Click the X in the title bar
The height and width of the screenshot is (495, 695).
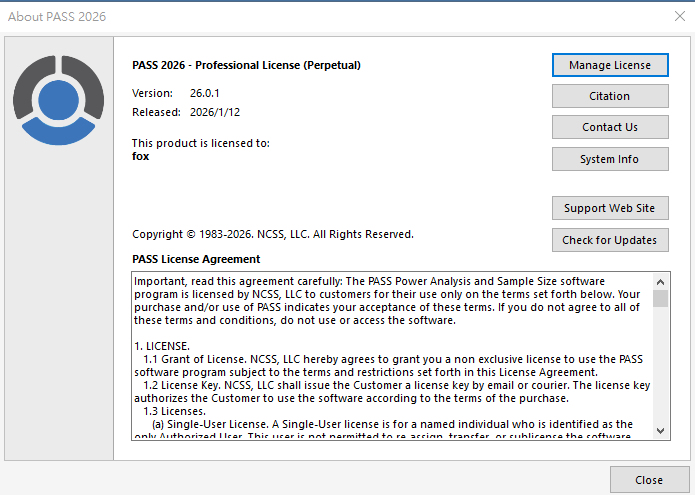pos(679,16)
